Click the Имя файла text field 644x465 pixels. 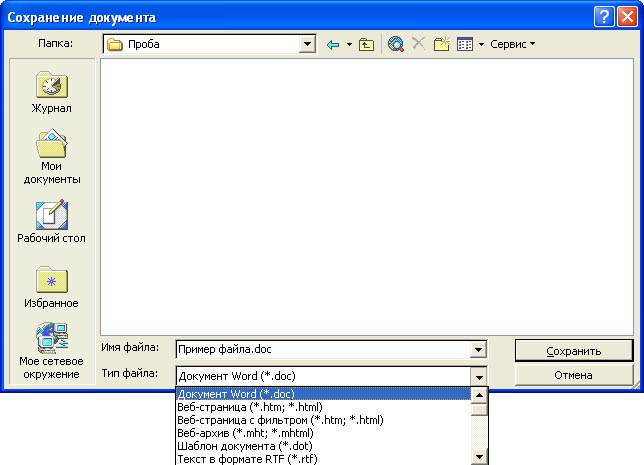320,349
